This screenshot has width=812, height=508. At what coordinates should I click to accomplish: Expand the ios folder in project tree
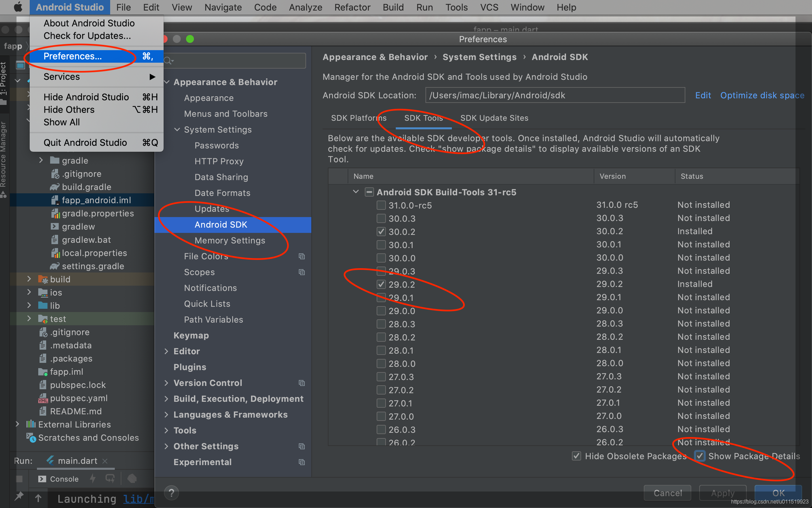coord(29,292)
